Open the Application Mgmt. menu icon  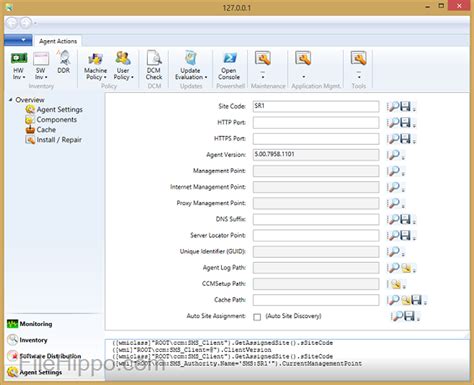pos(303,58)
